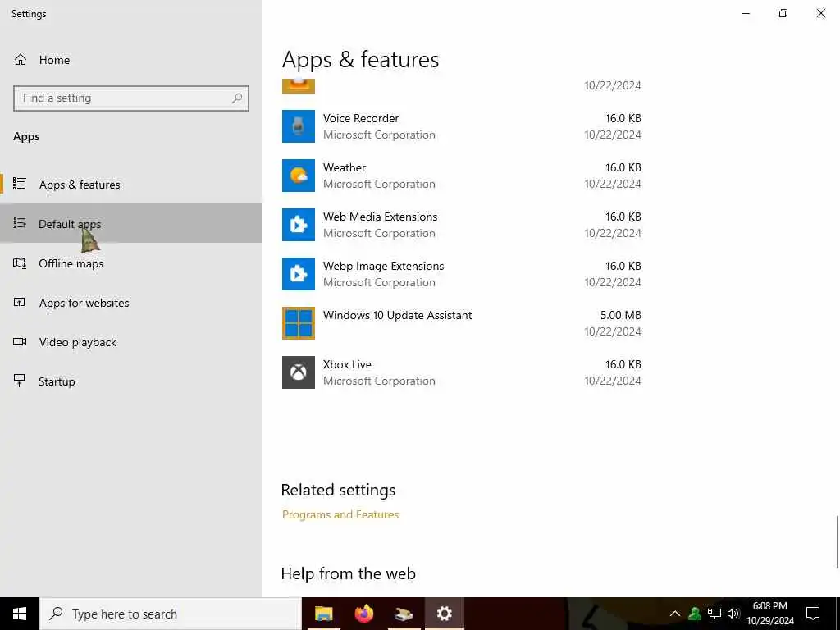The height and width of the screenshot is (630, 840).
Task: Open the Programs and Features link
Action: tap(340, 514)
